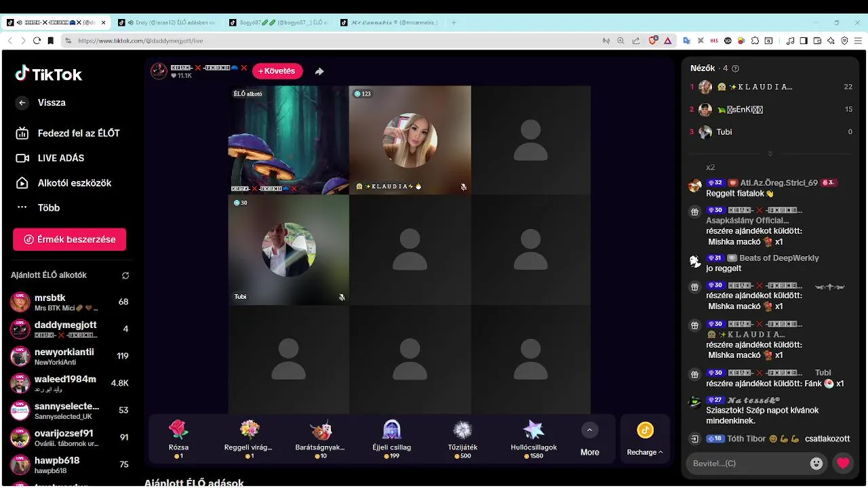Click the Tubi guest video tile
This screenshot has width=868, height=488.
[289, 249]
